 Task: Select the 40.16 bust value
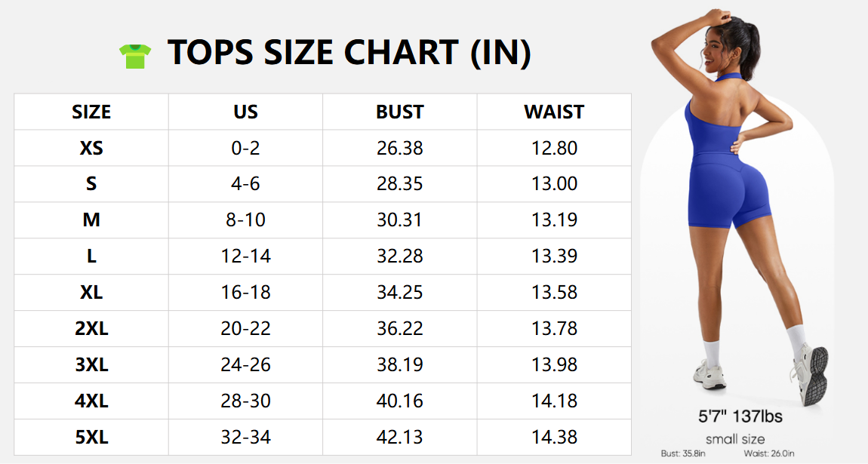point(399,401)
